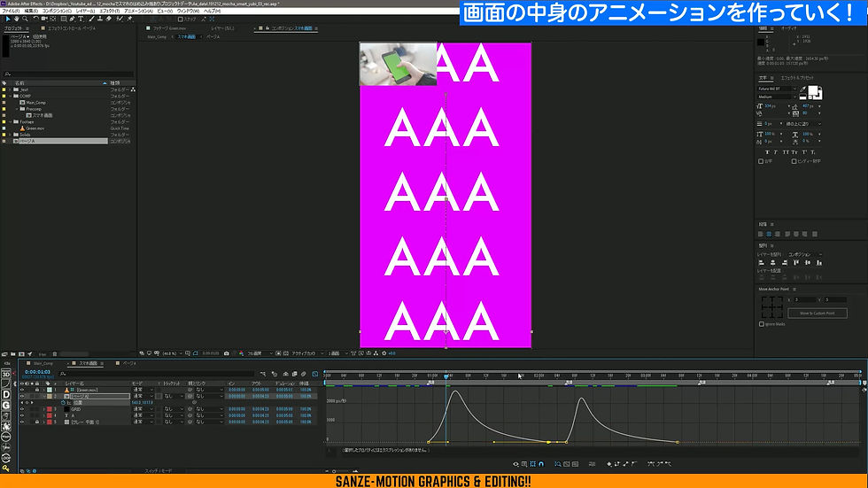Select the Rectangle shape tool
The height and width of the screenshot is (488, 868).
[x=64, y=19]
